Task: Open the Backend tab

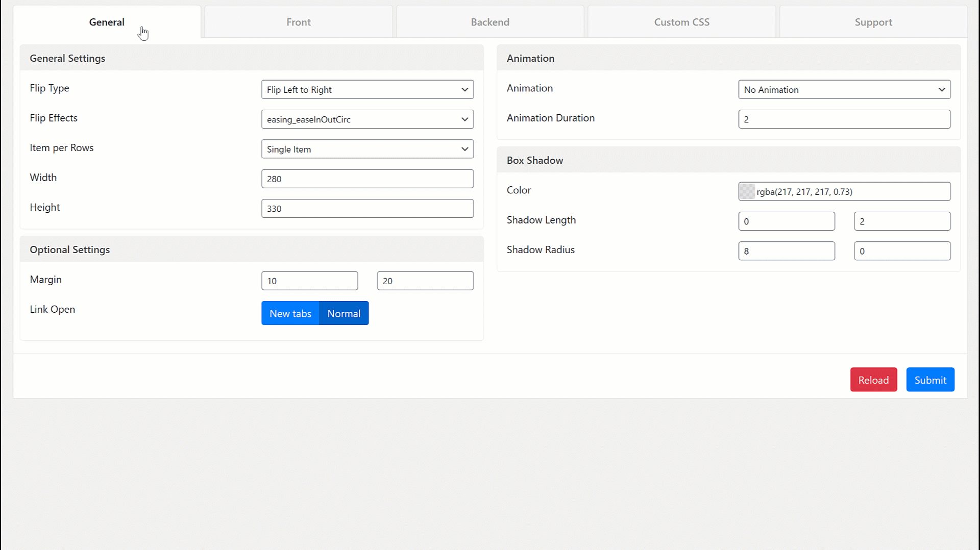Action: (x=490, y=22)
